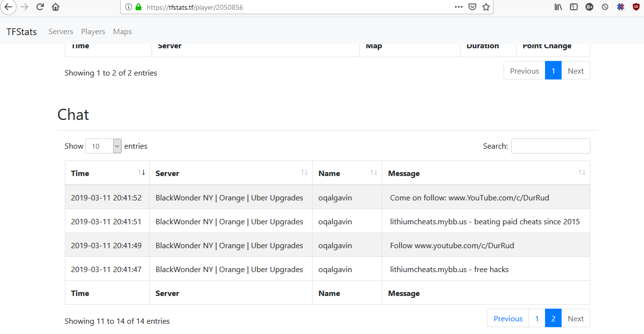Open the browser home page icon
644x334 pixels.
[x=56, y=7]
